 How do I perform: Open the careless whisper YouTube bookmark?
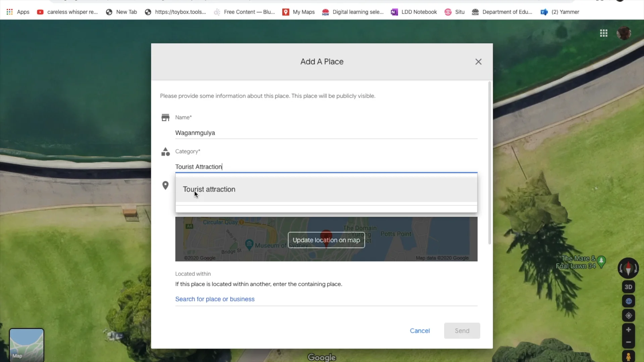coord(71,12)
